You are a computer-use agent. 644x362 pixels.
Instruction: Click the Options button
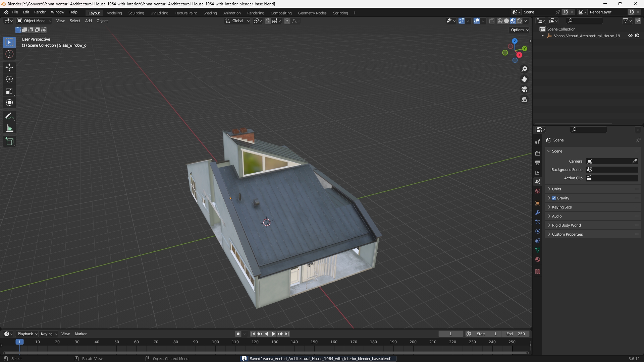tap(519, 30)
